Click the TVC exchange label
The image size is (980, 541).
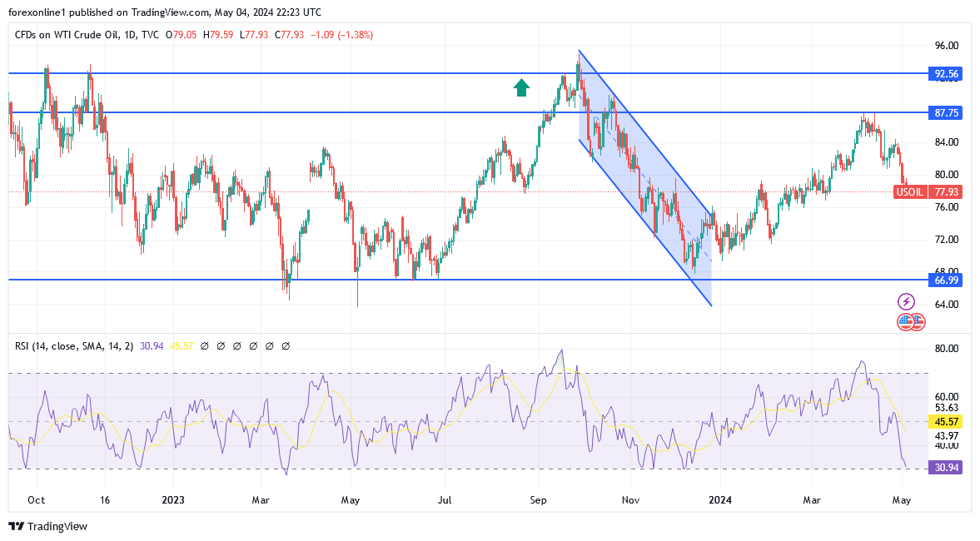(150, 35)
